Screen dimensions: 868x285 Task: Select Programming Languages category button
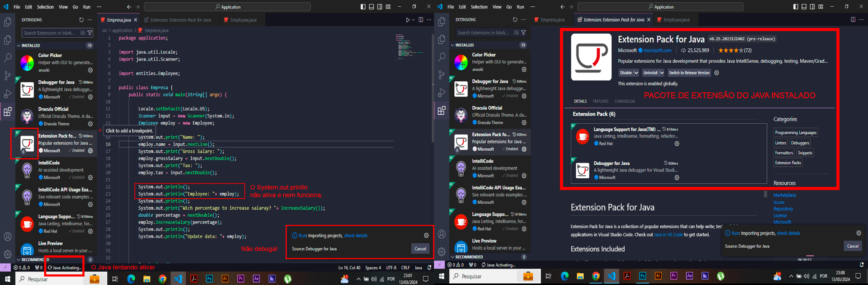click(796, 133)
